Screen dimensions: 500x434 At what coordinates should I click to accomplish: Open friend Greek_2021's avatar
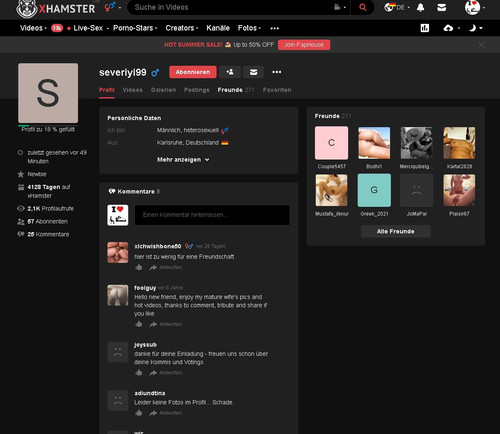[x=374, y=190]
